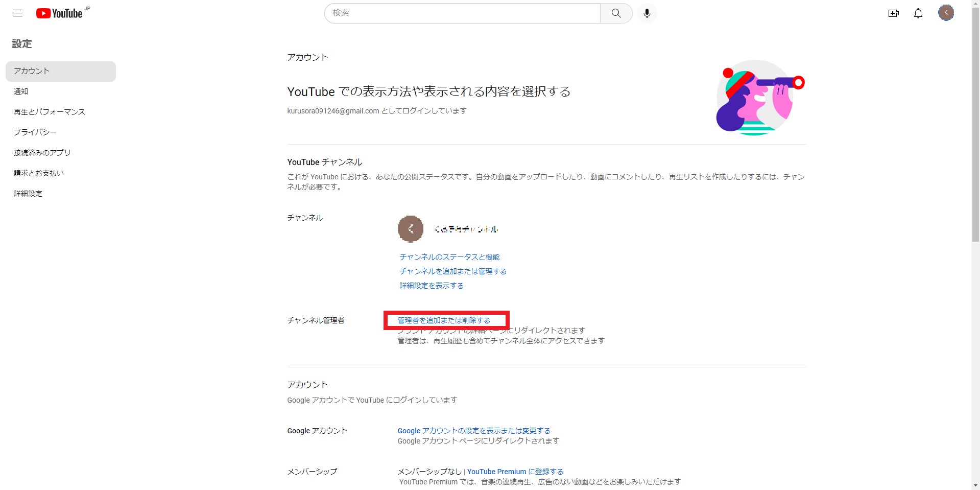Screen dimensions: 980x490
Task: Click the メンバーシップなし text
Action: pos(429,472)
